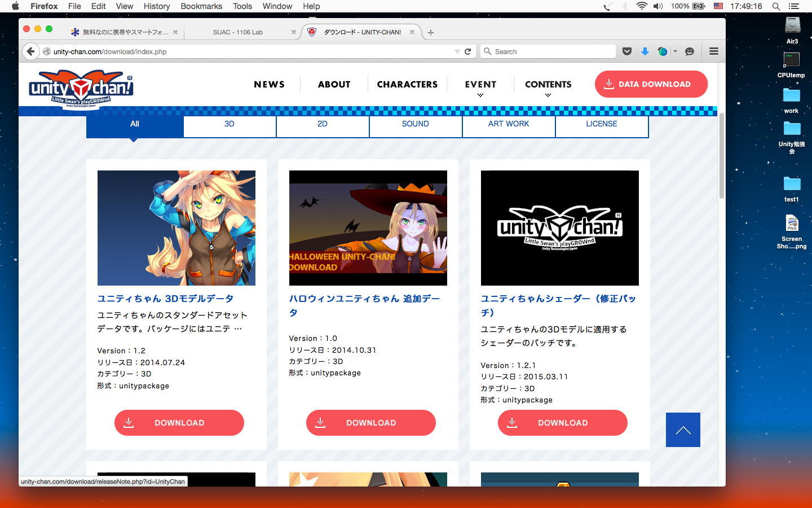Viewport: 812px width, 508px height.
Task: Open the ユニティちゃん 3Dモデルデータ title link
Action: point(165,299)
